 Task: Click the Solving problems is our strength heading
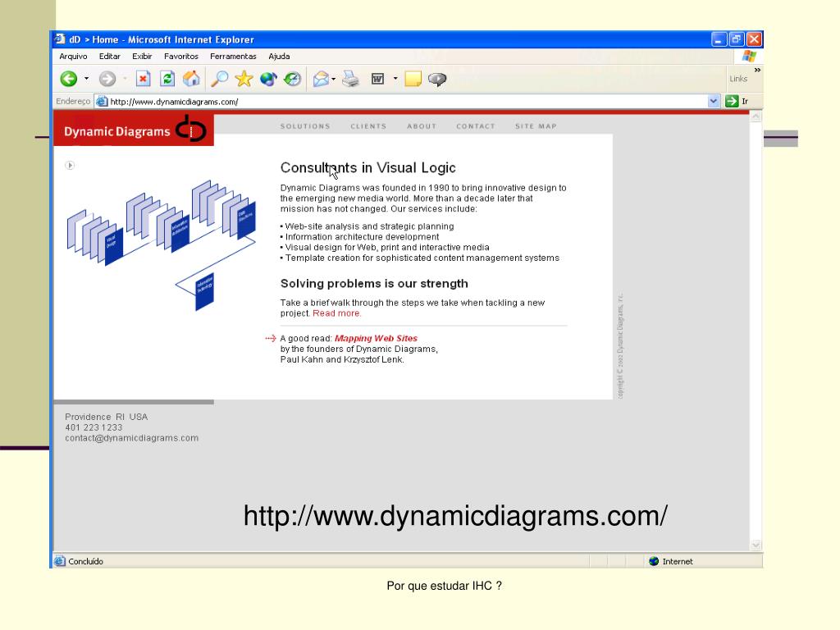point(374,283)
